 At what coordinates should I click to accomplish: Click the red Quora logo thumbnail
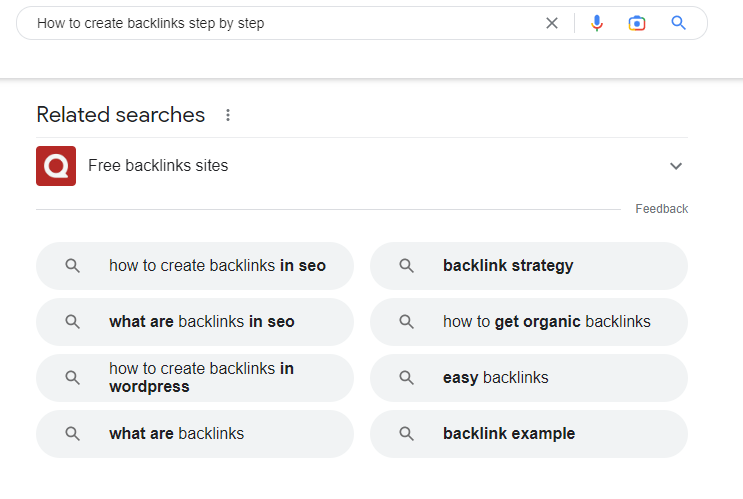(x=56, y=166)
